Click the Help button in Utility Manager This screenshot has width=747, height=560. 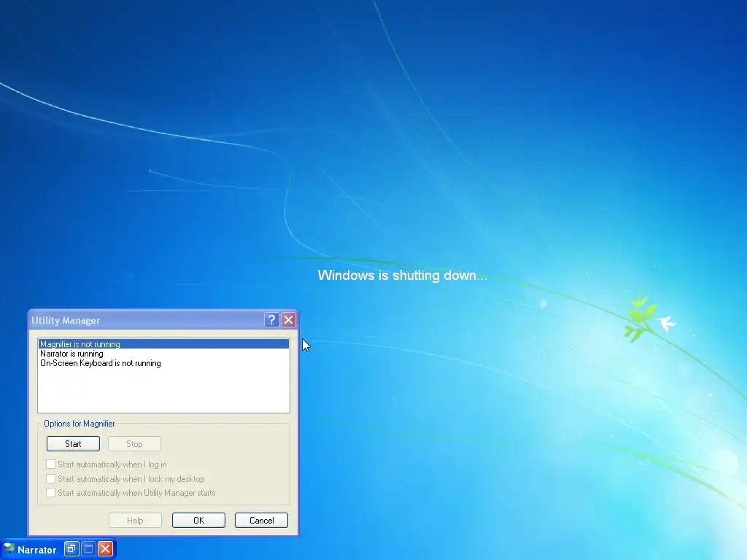(135, 521)
